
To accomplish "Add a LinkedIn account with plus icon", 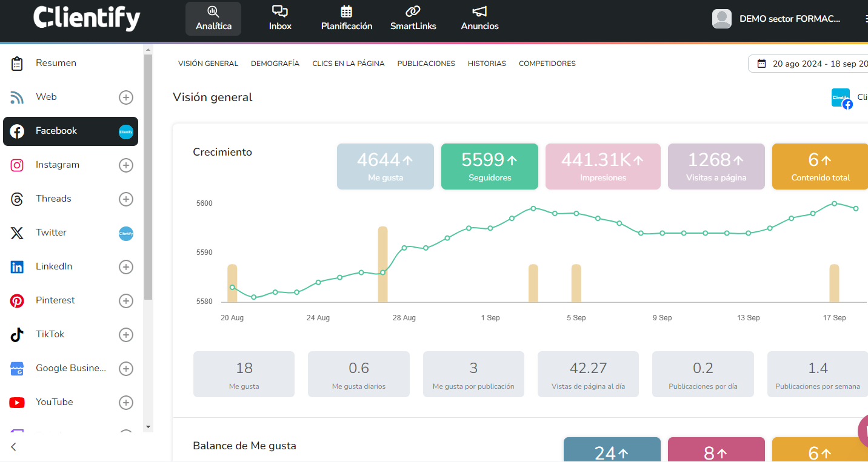I will tap(125, 267).
